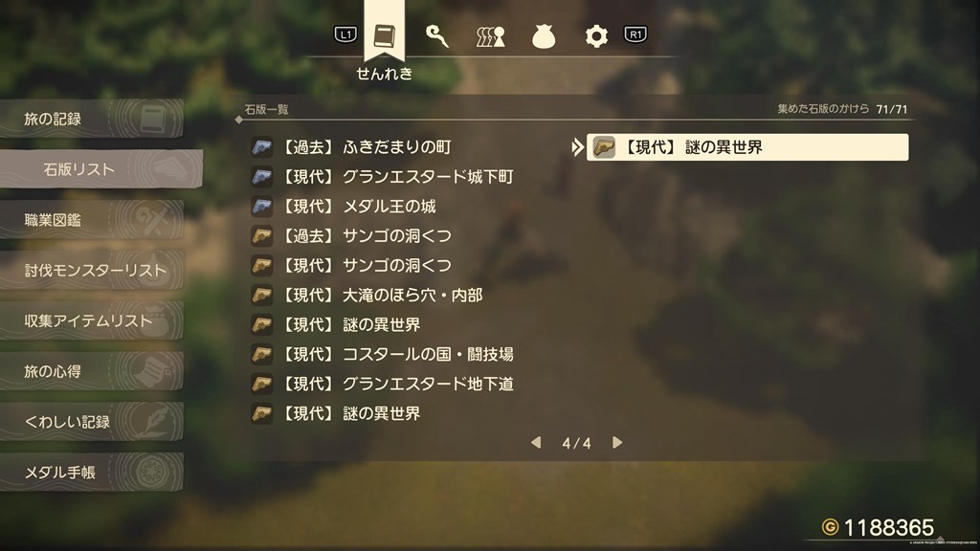Click the R1 shoulder button icon
Viewport: 980px width, 551px height.
point(635,34)
